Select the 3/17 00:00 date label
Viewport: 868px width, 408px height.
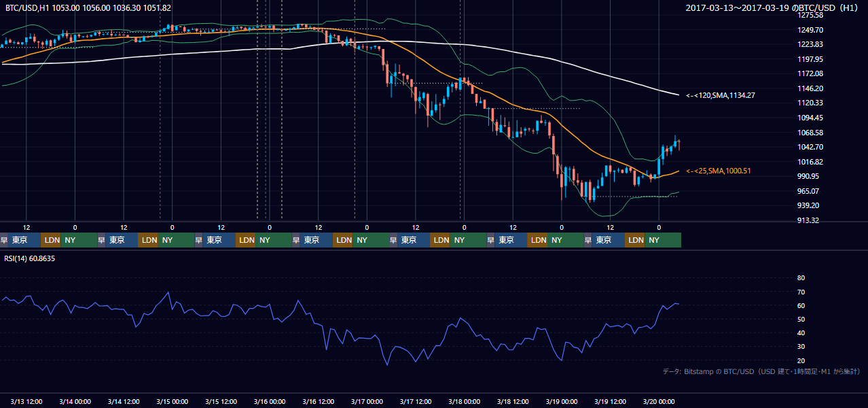[367, 401]
